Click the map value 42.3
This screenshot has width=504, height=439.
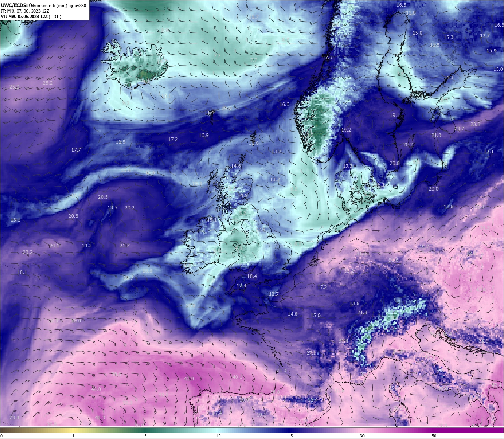coord(100,418)
